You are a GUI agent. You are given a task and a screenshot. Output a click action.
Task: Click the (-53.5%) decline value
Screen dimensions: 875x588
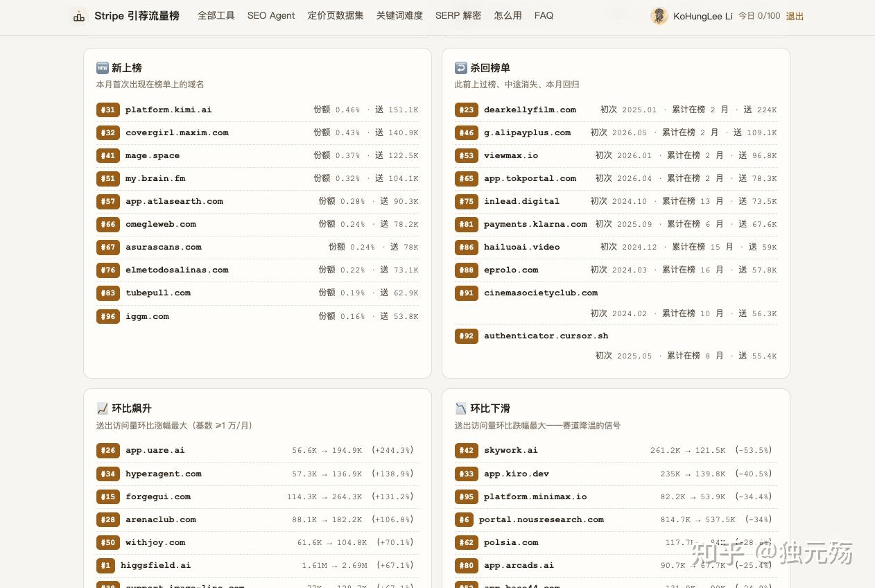click(x=753, y=450)
